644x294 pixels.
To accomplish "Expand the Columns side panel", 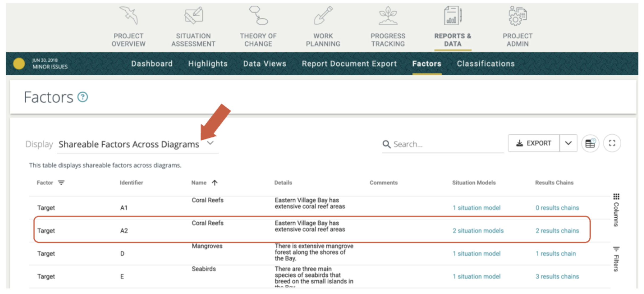I will click(616, 210).
